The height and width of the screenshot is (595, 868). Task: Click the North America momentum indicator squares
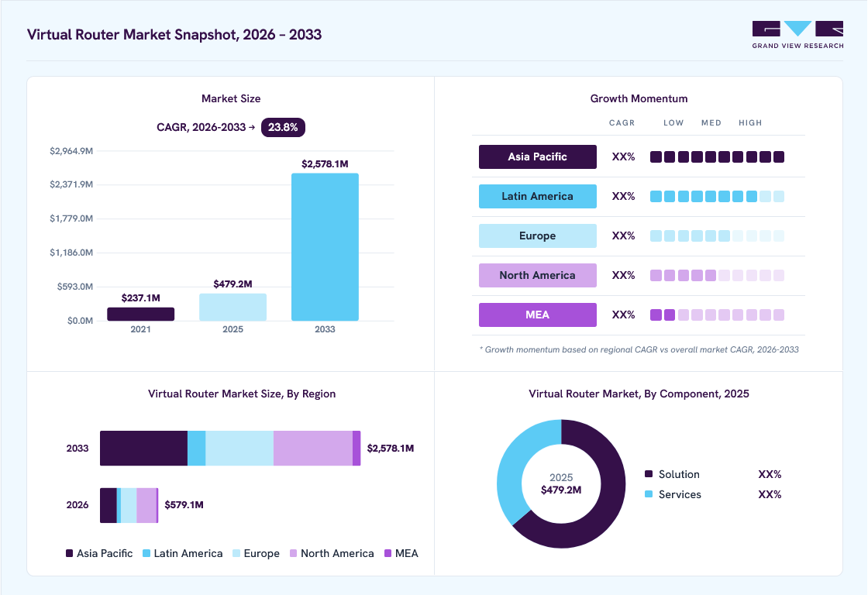(717, 275)
